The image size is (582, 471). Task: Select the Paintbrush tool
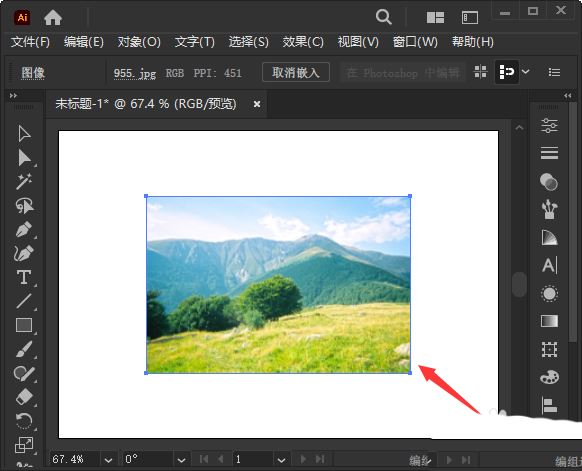tap(24, 349)
